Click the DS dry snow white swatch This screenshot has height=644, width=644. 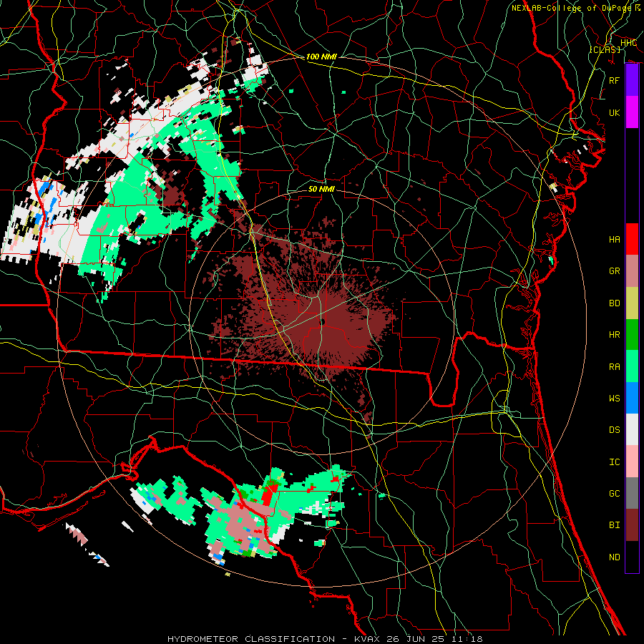(632, 429)
